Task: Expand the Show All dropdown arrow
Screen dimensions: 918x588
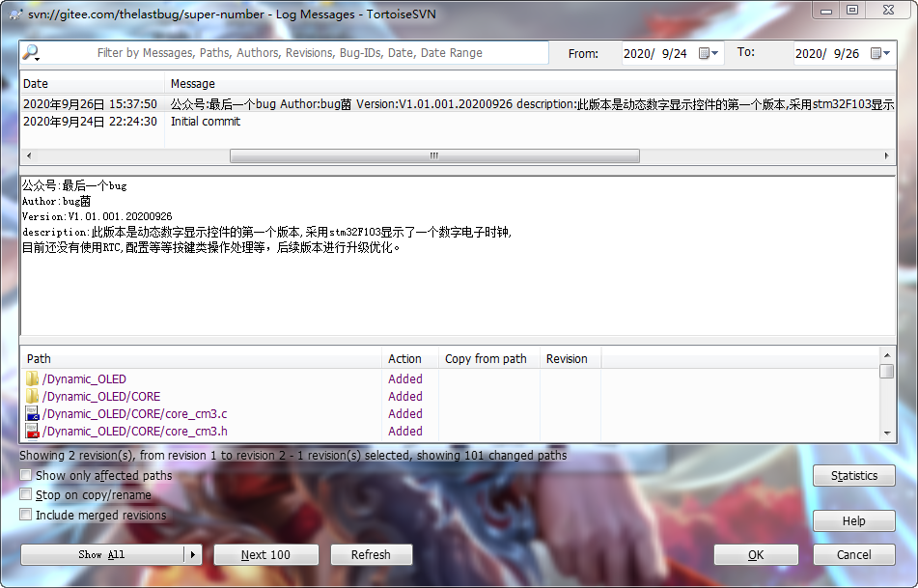Action: click(x=193, y=555)
